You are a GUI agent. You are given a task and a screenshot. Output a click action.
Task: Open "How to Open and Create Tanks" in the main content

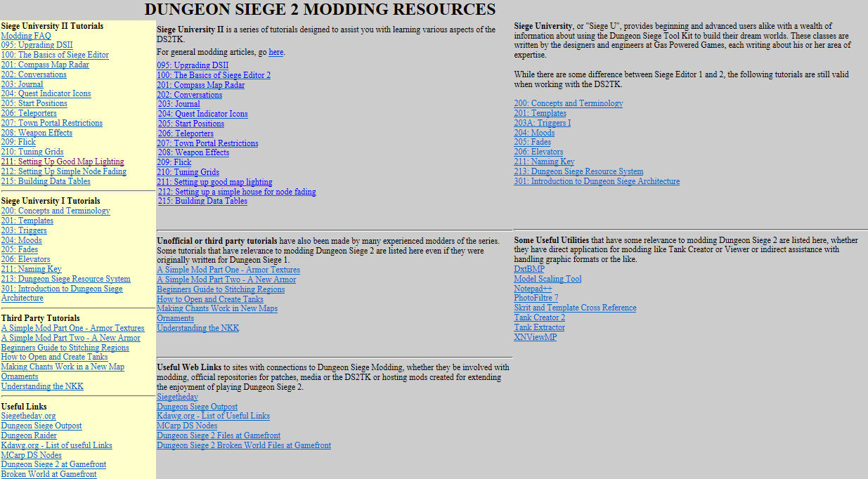coord(210,299)
